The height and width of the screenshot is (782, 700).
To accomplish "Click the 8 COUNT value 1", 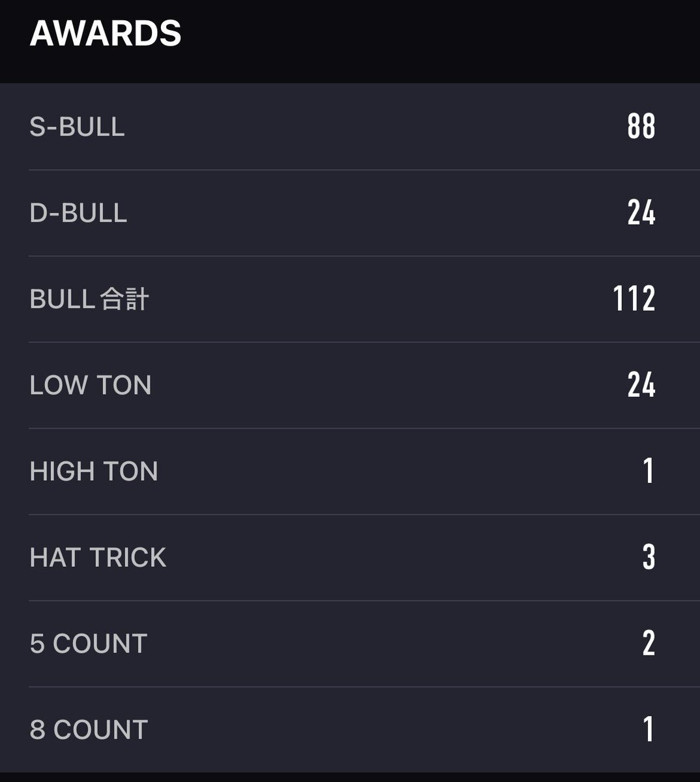I will pyautogui.click(x=649, y=729).
